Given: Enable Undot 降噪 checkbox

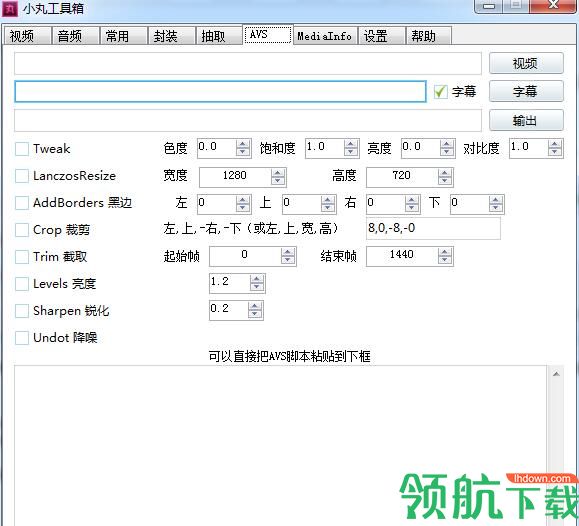Looking at the screenshot, I should click(22, 338).
